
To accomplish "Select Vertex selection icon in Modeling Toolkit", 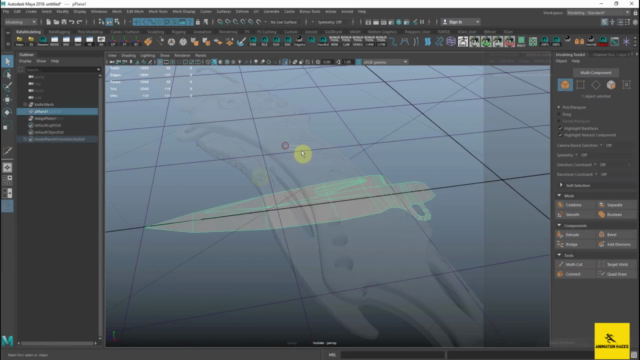I will (x=580, y=84).
